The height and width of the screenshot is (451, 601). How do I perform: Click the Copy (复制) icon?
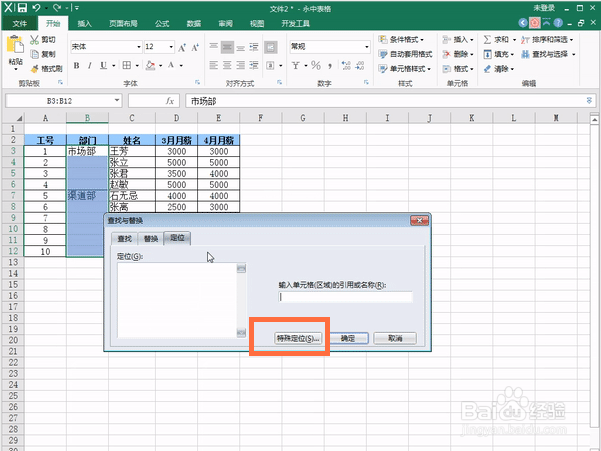coord(34,54)
